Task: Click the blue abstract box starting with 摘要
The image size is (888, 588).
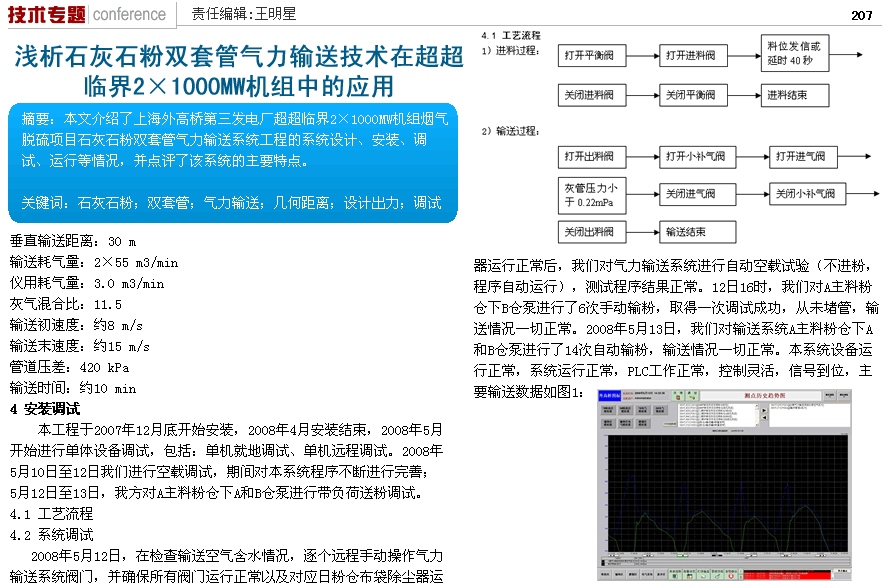Action: pos(232,162)
